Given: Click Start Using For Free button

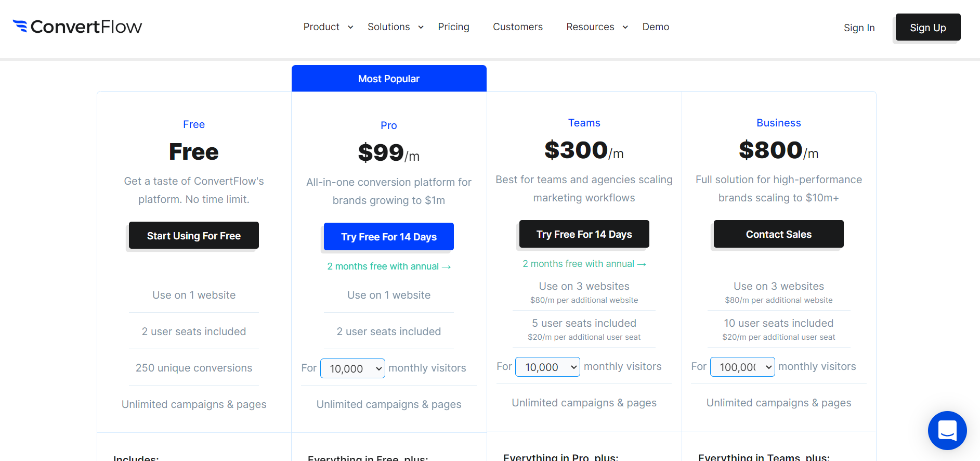Looking at the screenshot, I should pos(194,236).
